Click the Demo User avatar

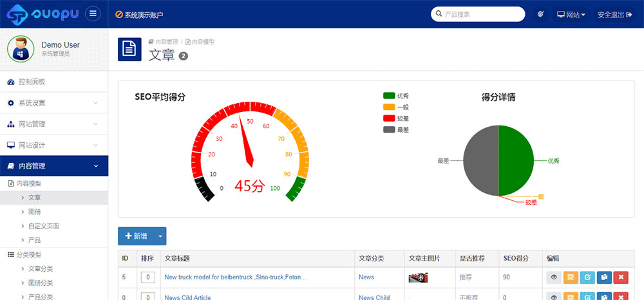[21, 50]
